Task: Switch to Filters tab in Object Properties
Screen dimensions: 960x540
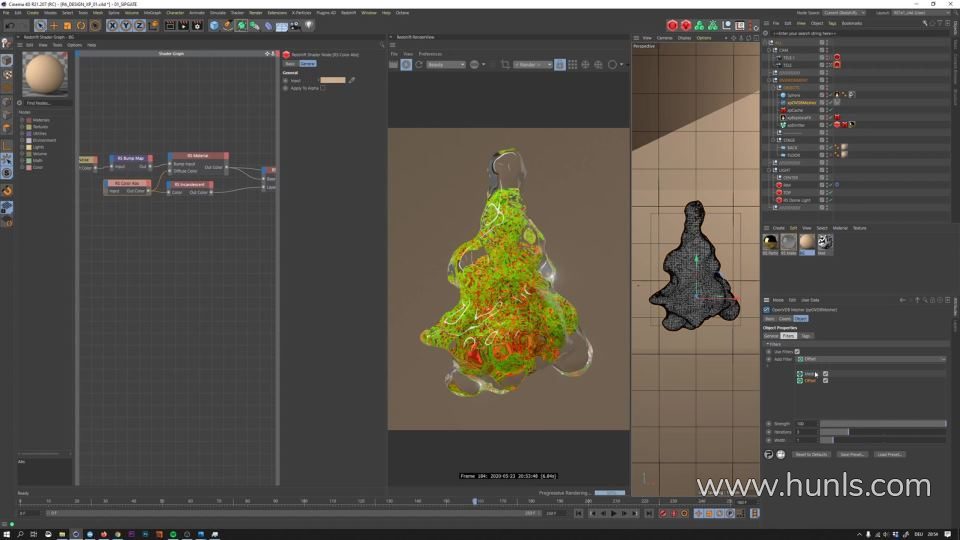Action: (x=788, y=336)
